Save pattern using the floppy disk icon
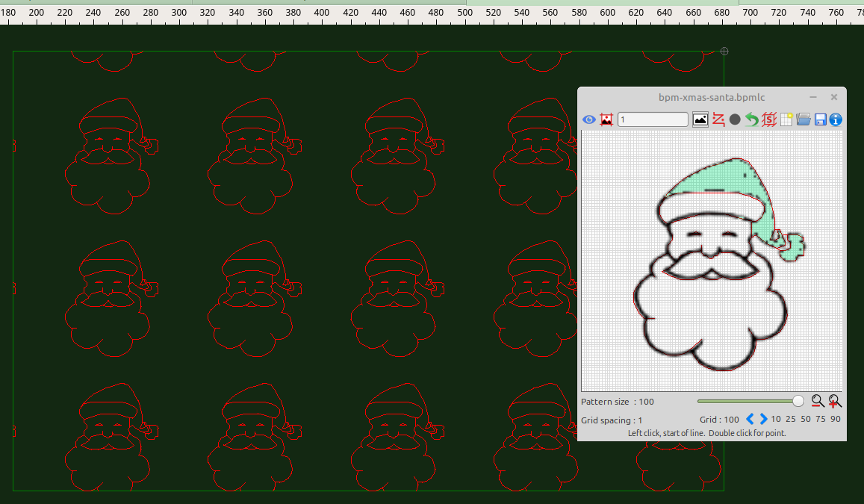 tap(820, 119)
